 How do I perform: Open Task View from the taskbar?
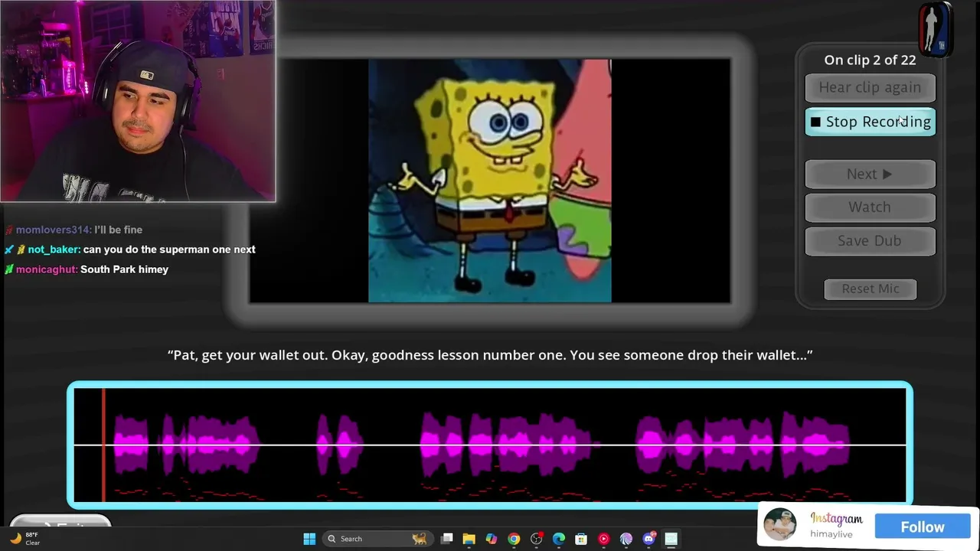point(447,539)
